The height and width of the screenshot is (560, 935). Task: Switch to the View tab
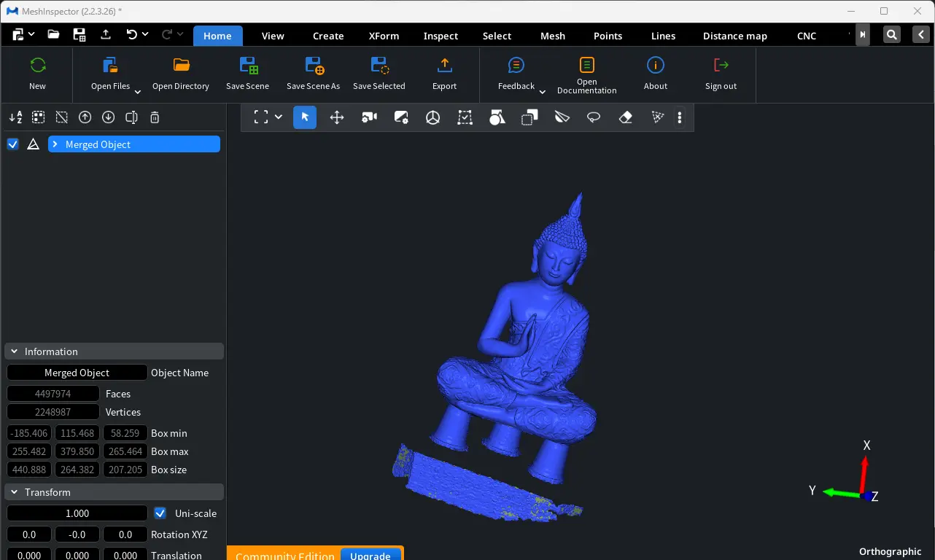tap(273, 36)
